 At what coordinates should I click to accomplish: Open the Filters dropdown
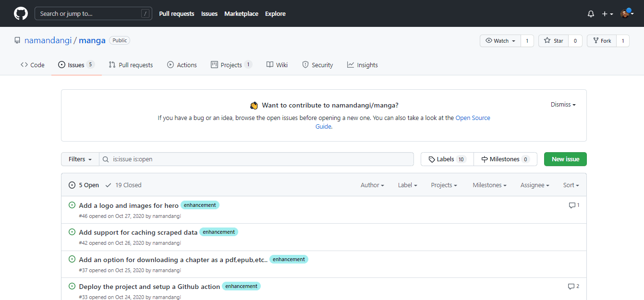click(x=80, y=159)
